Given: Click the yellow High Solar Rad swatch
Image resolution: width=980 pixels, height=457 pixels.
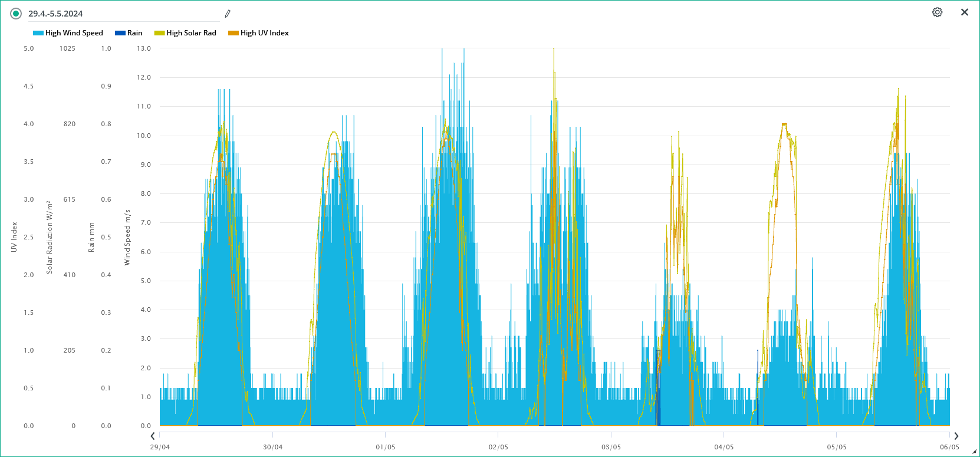Looking at the screenshot, I should click(159, 33).
